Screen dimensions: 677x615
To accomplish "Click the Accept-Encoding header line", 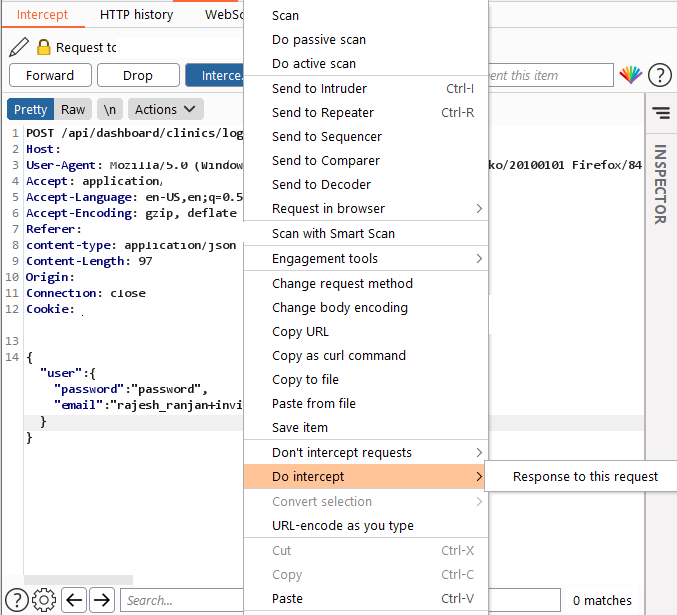I will tap(131, 213).
